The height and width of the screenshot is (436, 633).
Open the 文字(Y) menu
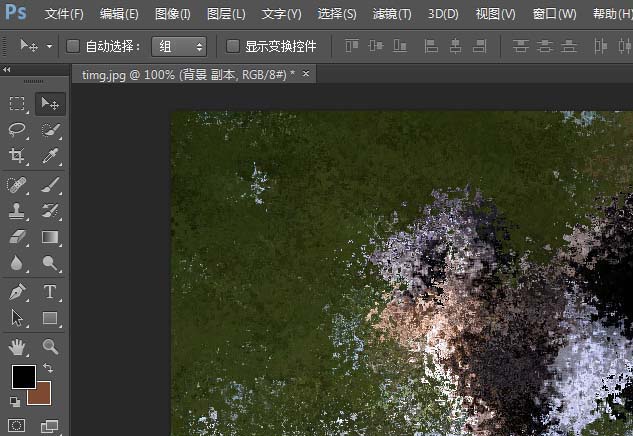(281, 14)
